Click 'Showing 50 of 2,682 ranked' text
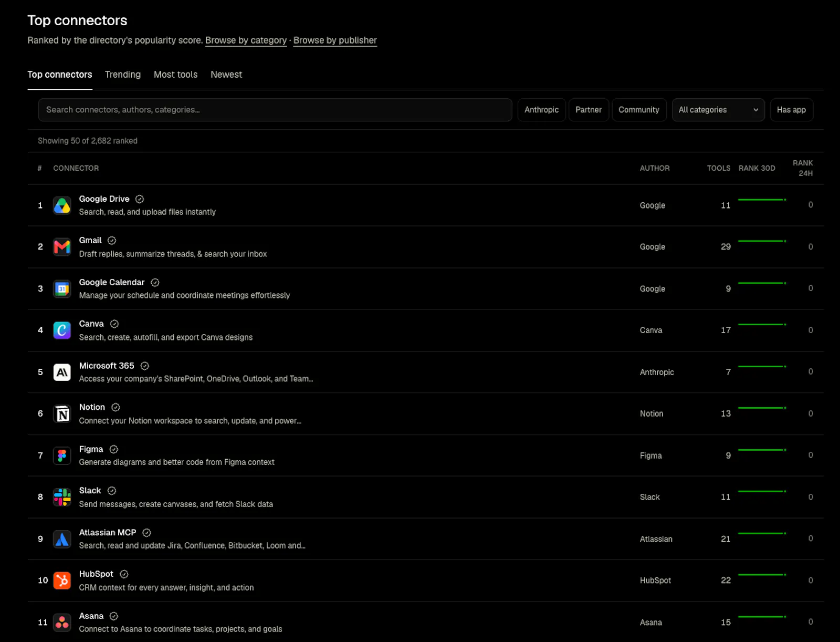This screenshot has height=642, width=840. [88, 141]
